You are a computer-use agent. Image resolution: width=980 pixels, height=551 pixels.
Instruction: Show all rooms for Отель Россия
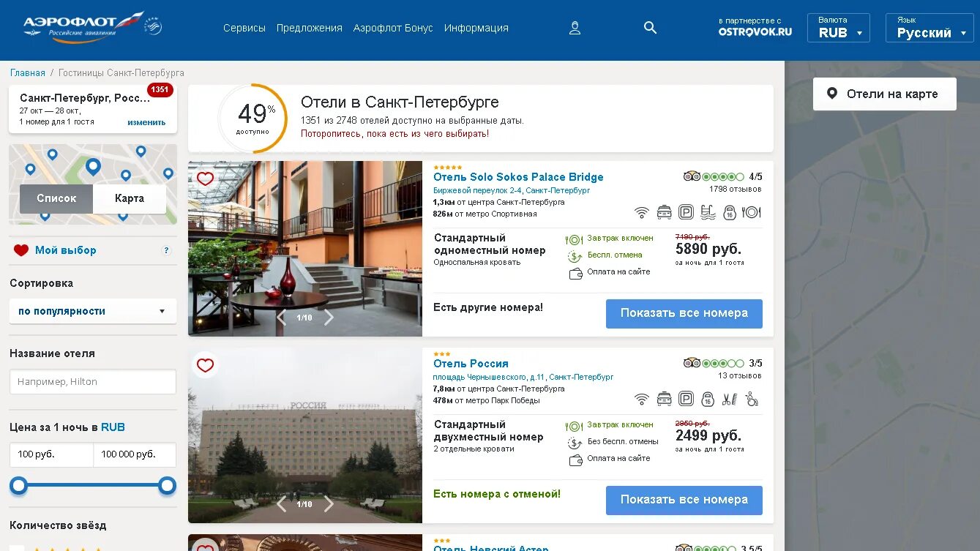(684, 500)
